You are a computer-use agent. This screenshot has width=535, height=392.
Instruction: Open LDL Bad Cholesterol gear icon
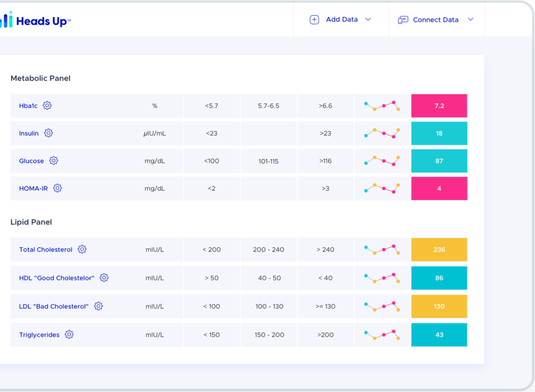[98, 306]
